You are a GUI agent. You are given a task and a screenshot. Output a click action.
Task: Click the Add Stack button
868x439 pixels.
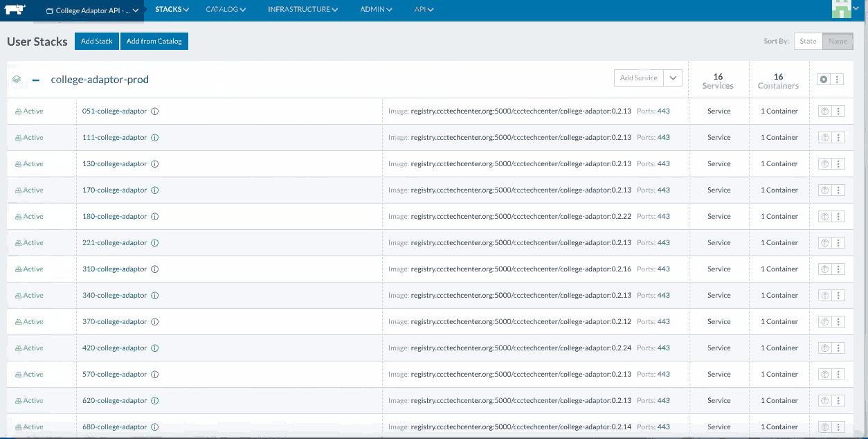pos(97,42)
